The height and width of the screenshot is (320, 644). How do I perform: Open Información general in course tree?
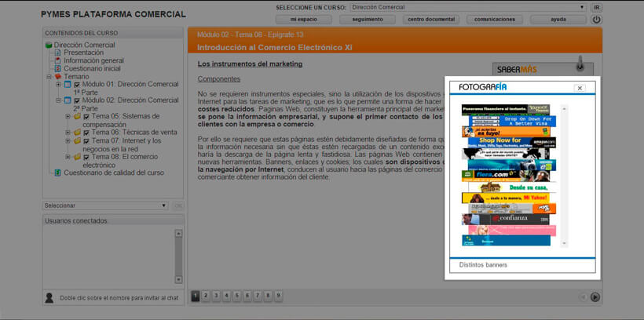click(93, 60)
